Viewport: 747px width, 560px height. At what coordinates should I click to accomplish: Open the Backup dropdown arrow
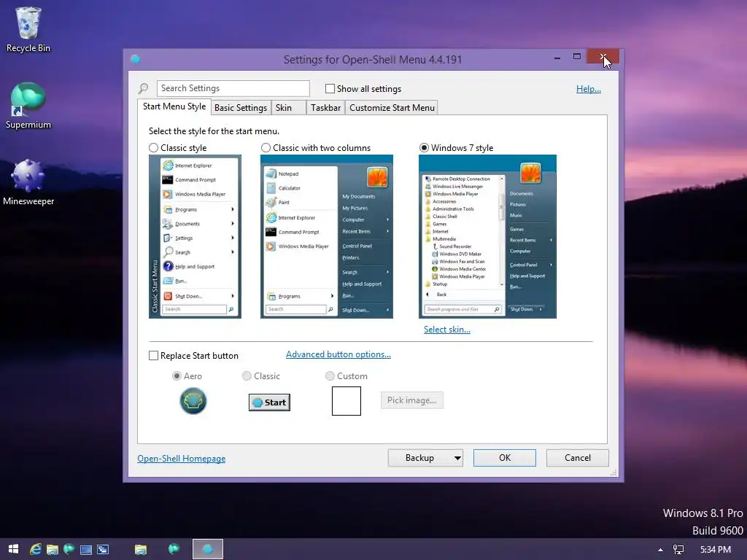[457, 458]
